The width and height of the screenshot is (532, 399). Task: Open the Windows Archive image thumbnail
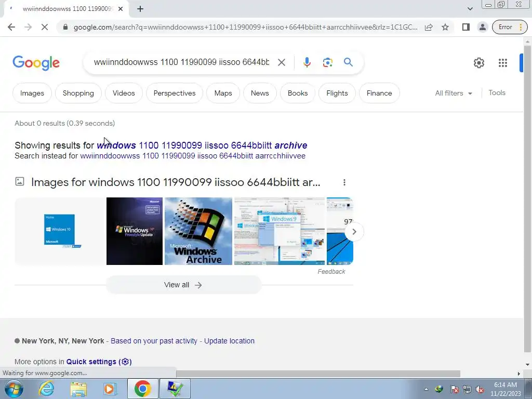(198, 231)
